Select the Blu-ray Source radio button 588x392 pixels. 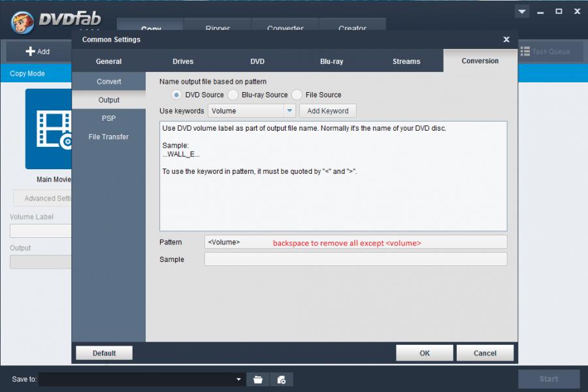point(233,95)
